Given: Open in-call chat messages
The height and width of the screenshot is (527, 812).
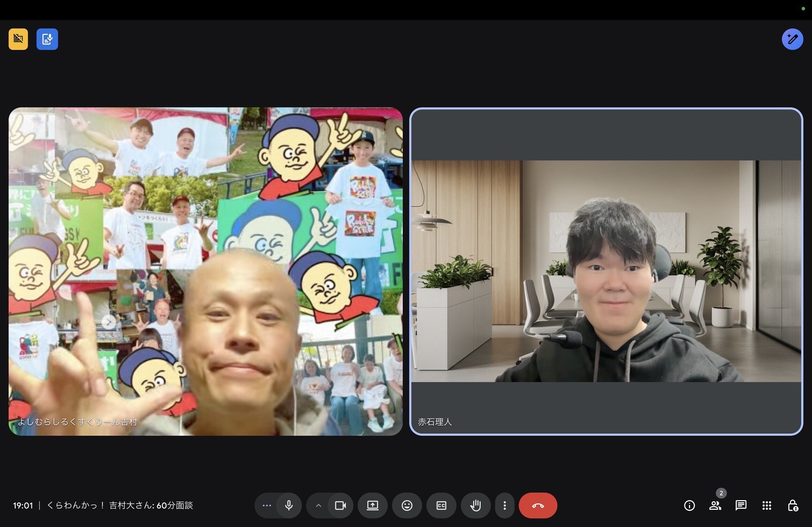Looking at the screenshot, I should (741, 505).
